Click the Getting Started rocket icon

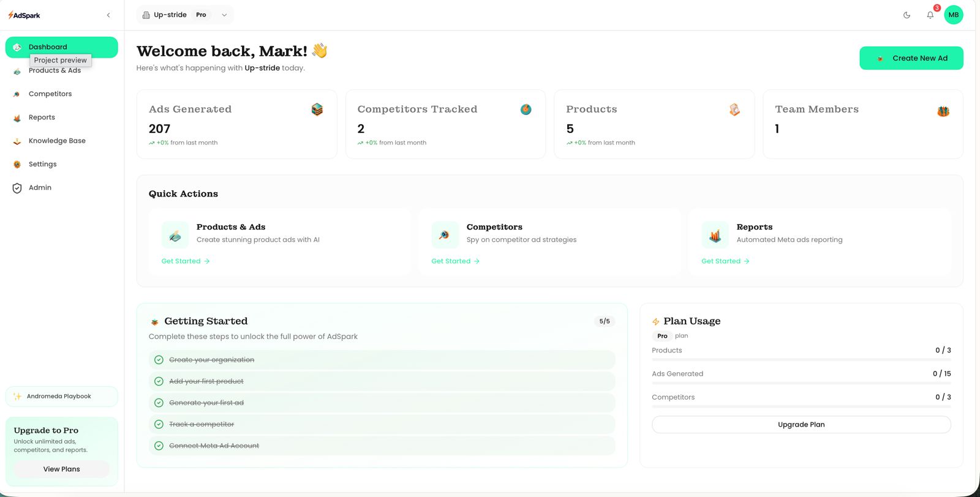tap(155, 322)
